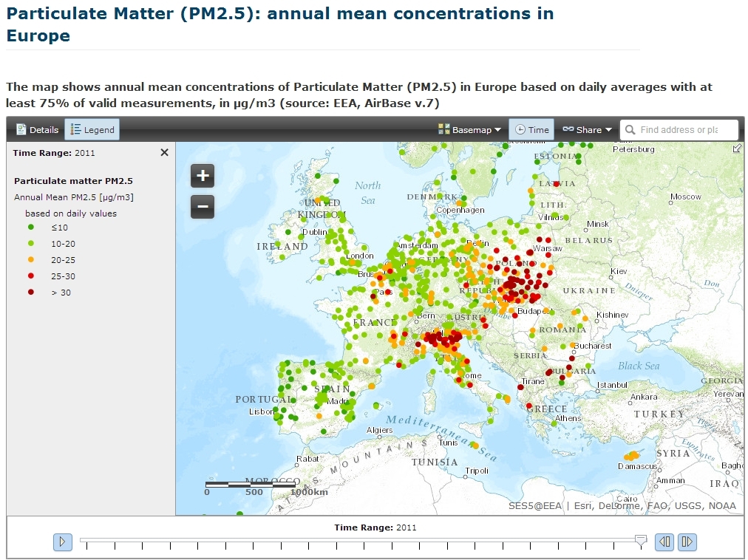
Task: Click the red >30 legend swatch
Action: 30,293
